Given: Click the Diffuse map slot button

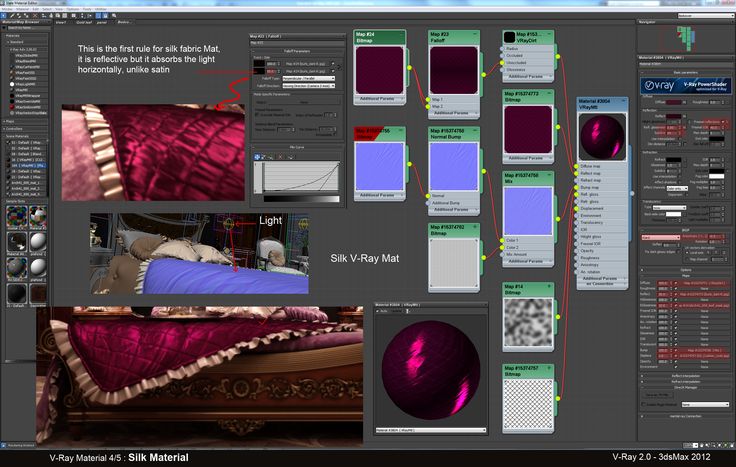Looking at the screenshot, I should tap(704, 283).
